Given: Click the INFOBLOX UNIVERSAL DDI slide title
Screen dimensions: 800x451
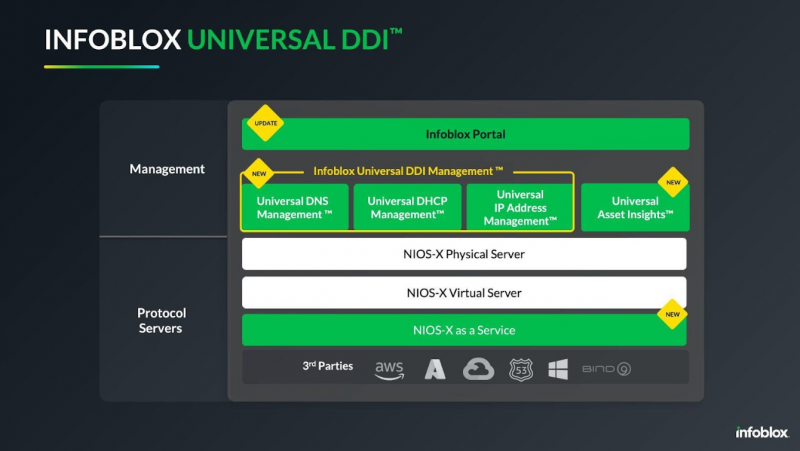Looking at the screenshot, I should (x=223, y=39).
